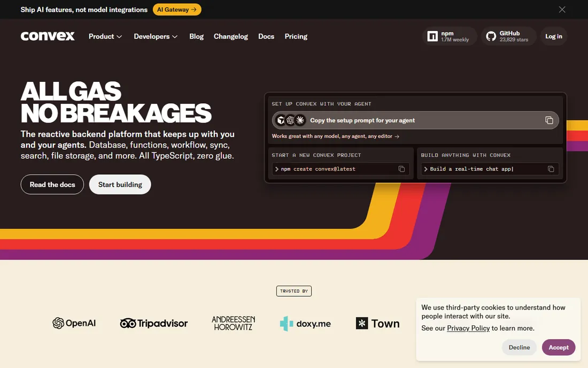Screen dimensions: 588x368
Task: Click the BUILD ANYTHING WITH CONVEX heading
Action: [466, 155]
